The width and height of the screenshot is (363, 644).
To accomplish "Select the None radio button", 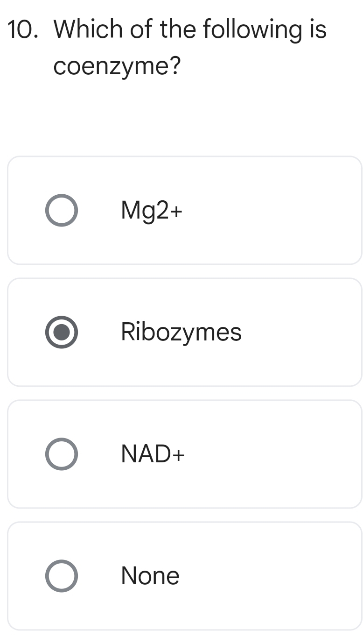I will click(62, 575).
